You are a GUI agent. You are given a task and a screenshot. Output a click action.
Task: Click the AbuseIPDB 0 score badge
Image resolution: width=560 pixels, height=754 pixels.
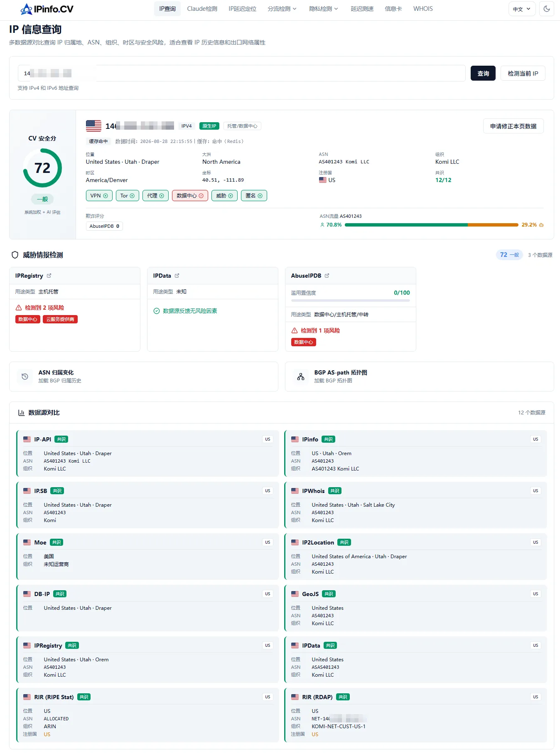pos(104,226)
